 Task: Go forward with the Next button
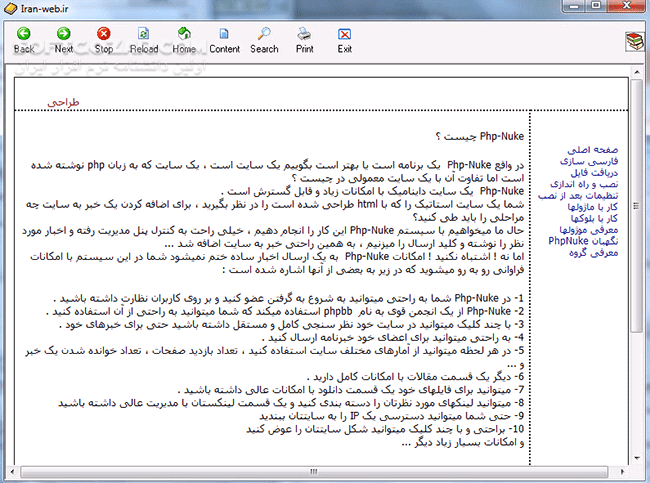pyautogui.click(x=64, y=40)
